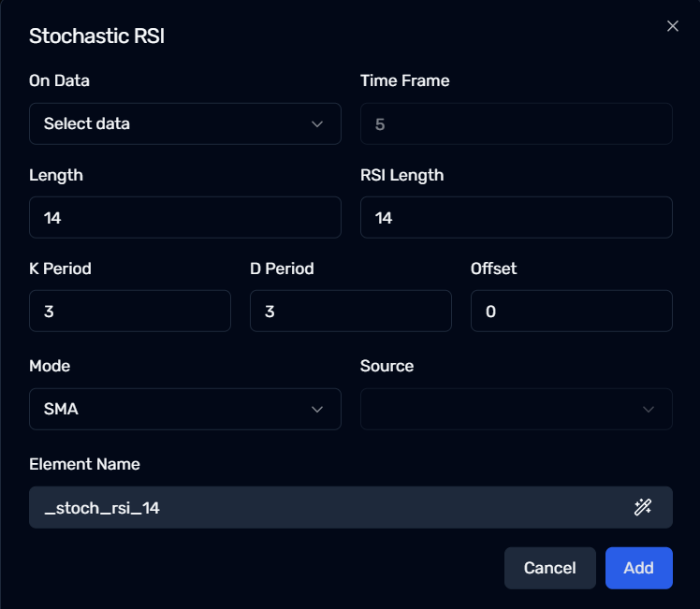
Task: Select the RSI Length input box
Action: tap(517, 218)
